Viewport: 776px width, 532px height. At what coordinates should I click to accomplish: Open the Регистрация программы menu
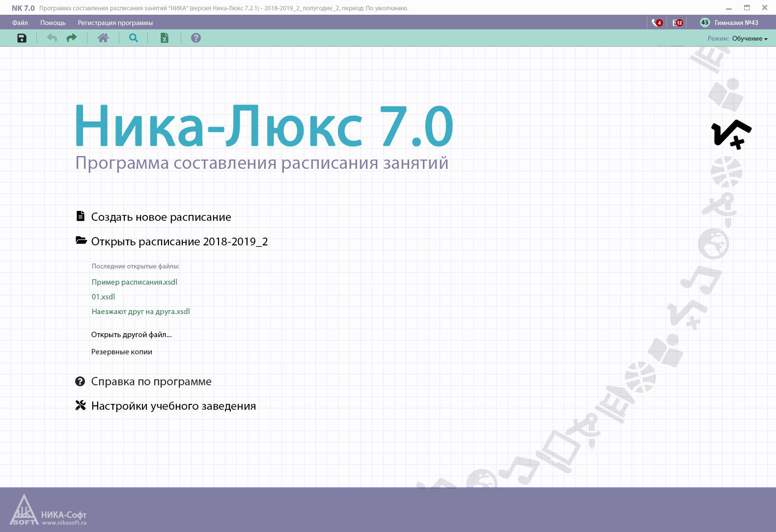tap(115, 23)
